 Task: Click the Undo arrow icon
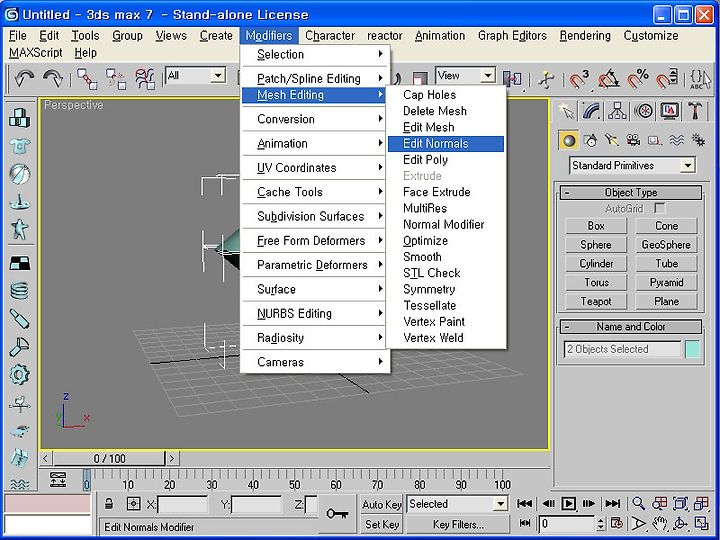pos(24,78)
